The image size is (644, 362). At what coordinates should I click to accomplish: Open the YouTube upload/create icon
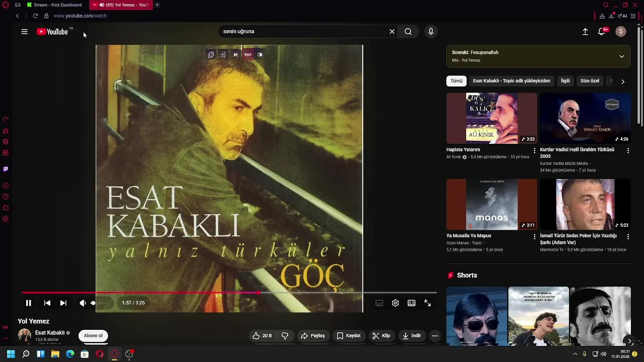click(585, 32)
